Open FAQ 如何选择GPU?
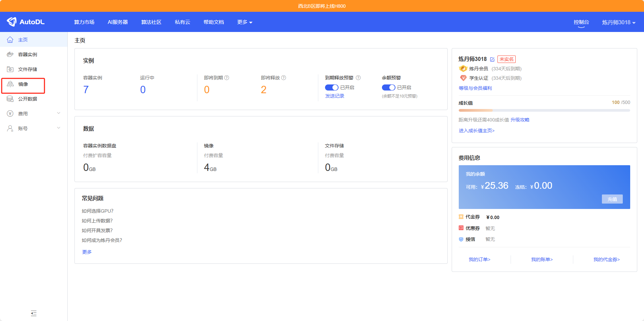The image size is (644, 321). pos(98,211)
